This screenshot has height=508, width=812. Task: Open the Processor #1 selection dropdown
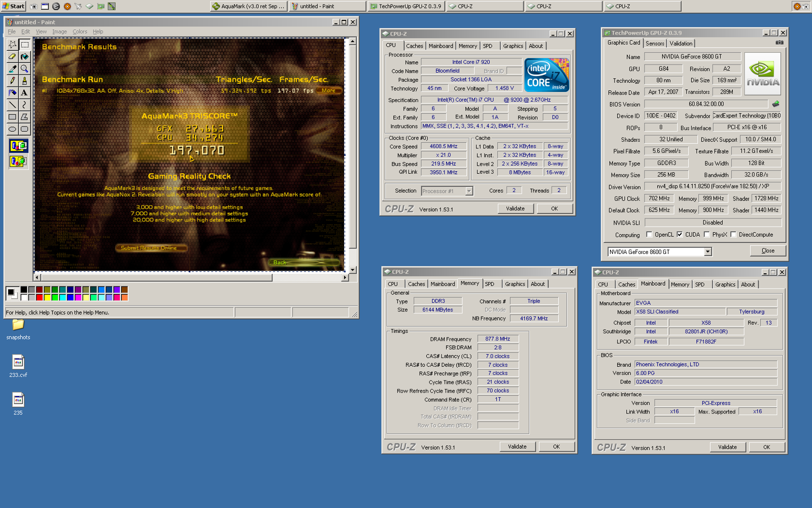pyautogui.click(x=469, y=191)
